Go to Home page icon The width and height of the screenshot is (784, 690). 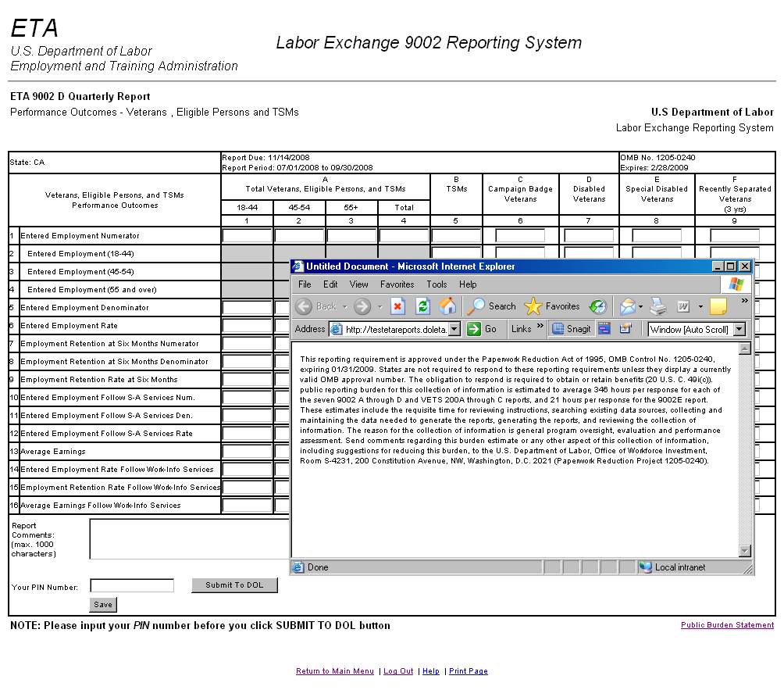pyautogui.click(x=447, y=306)
